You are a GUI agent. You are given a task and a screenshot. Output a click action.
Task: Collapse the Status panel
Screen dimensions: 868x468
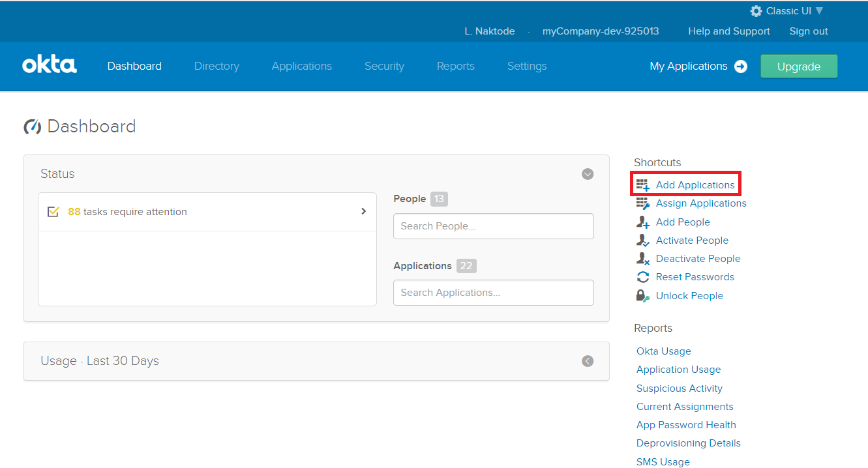[588, 174]
